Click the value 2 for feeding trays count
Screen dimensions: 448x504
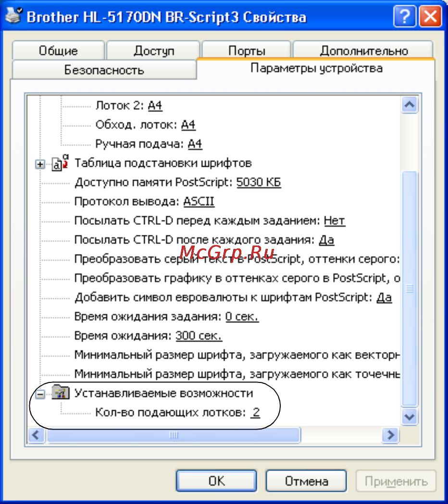tap(256, 412)
